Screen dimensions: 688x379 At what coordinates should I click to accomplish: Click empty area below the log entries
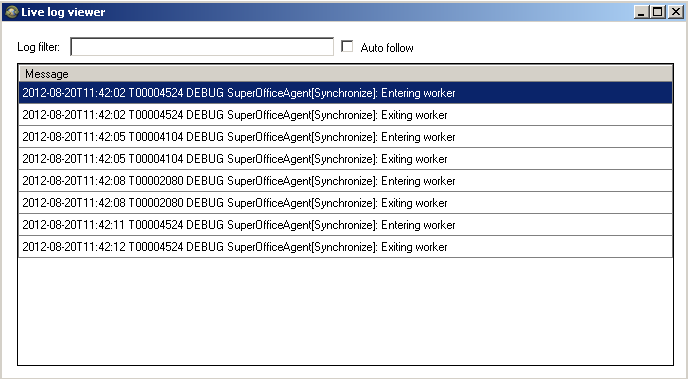pos(345,311)
